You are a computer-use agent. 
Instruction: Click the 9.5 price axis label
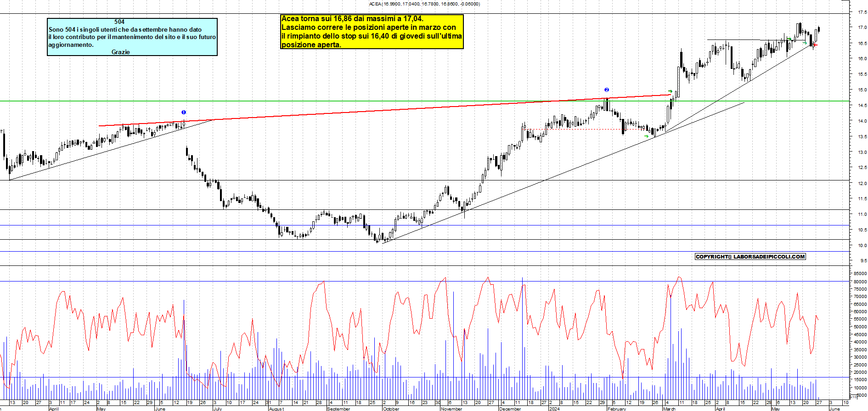pyautogui.click(x=863, y=261)
